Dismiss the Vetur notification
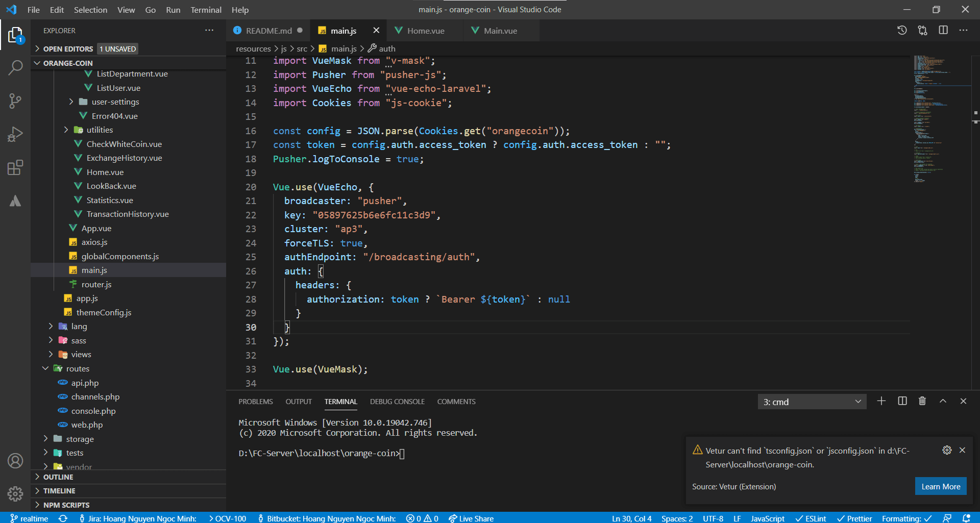Screen dimensions: 980x523 [962, 450]
